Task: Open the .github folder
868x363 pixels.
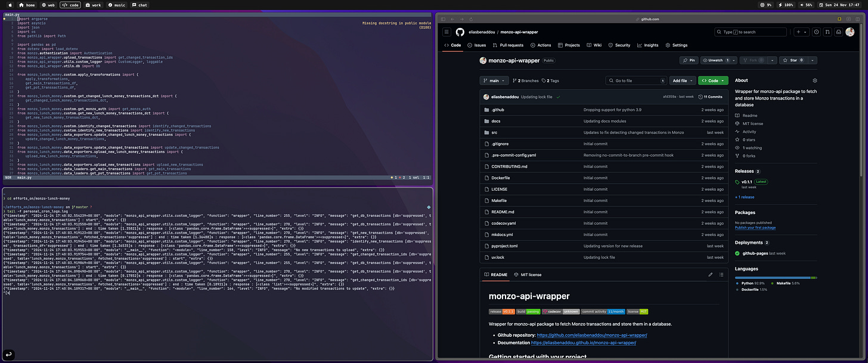Action: pos(498,110)
